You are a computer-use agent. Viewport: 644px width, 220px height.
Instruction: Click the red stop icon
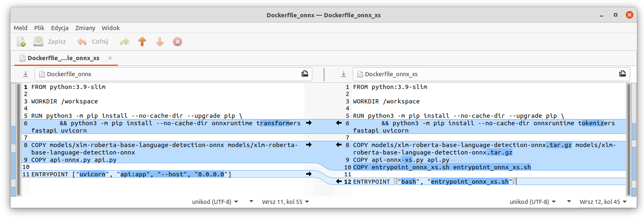pyautogui.click(x=178, y=42)
